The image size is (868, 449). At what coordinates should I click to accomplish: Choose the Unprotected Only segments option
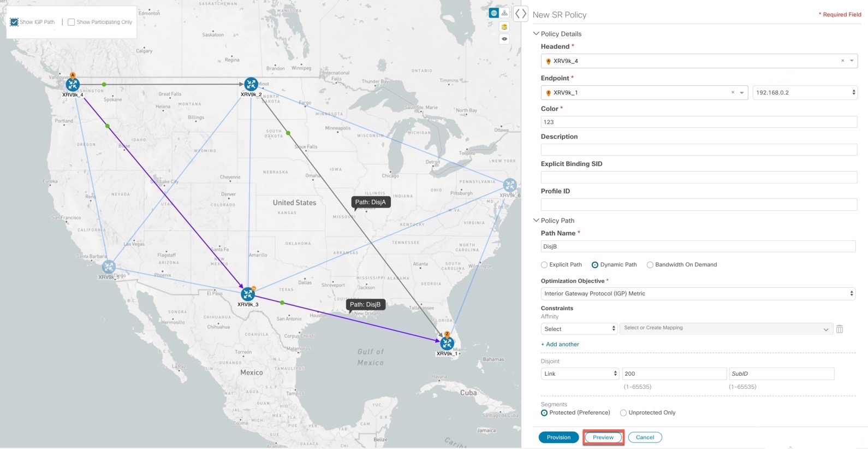[623, 413]
